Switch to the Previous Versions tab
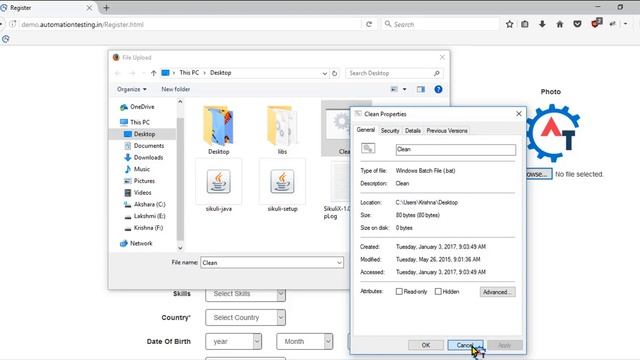This screenshot has height=360, width=640. pyautogui.click(x=447, y=131)
